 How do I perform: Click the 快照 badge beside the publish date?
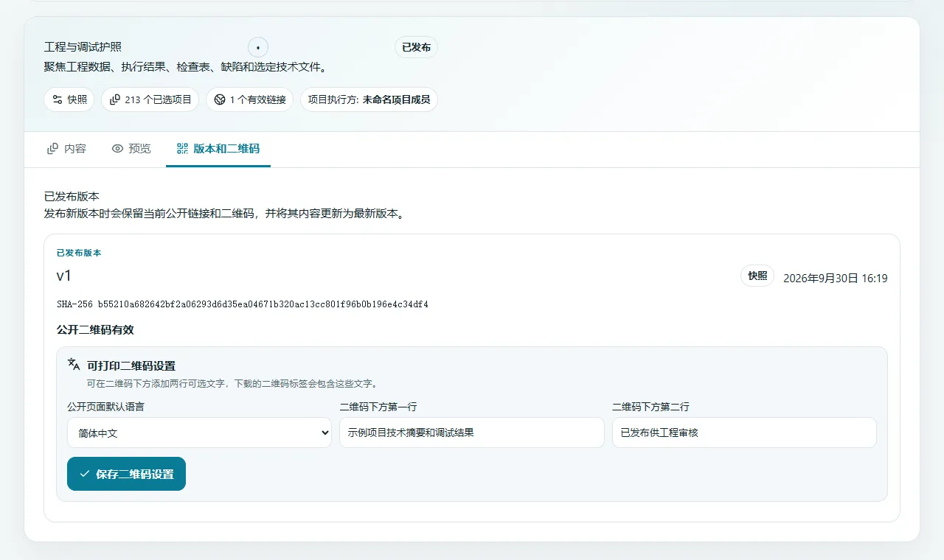pyautogui.click(x=757, y=276)
